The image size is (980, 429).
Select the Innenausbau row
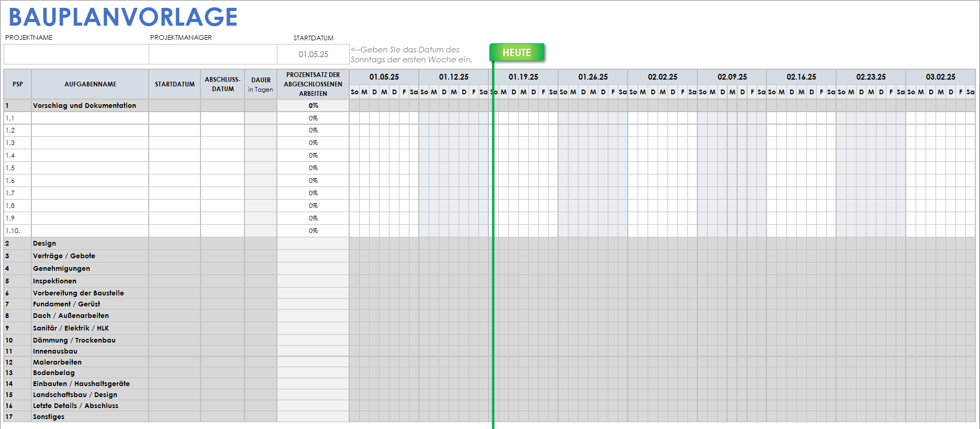pyautogui.click(x=489, y=351)
